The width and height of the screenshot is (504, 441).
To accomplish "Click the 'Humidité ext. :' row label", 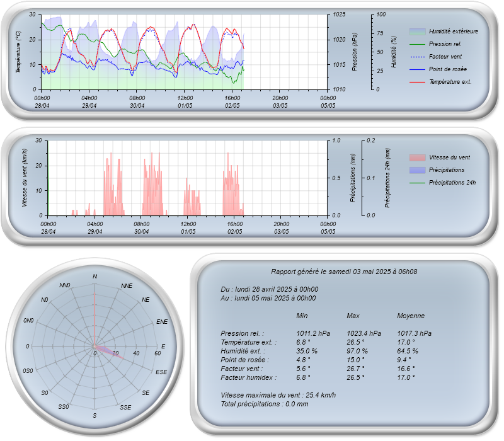I will [x=243, y=351].
